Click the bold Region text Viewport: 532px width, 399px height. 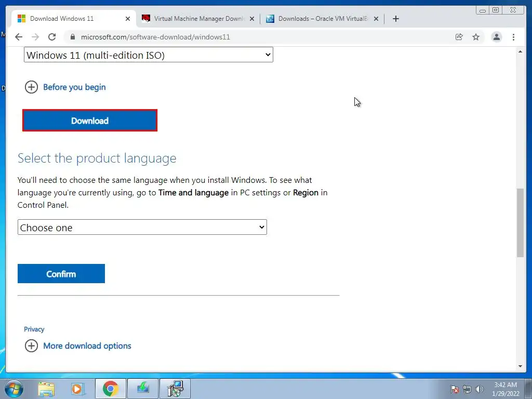305,193
